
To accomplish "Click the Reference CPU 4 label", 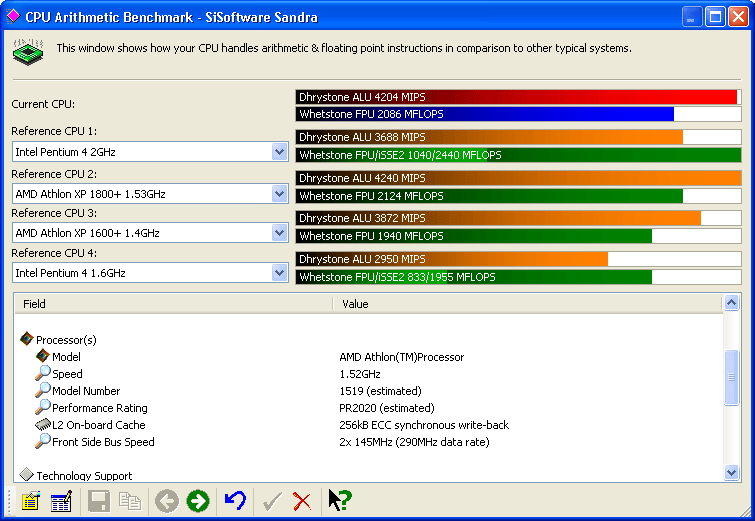I will tap(54, 253).
